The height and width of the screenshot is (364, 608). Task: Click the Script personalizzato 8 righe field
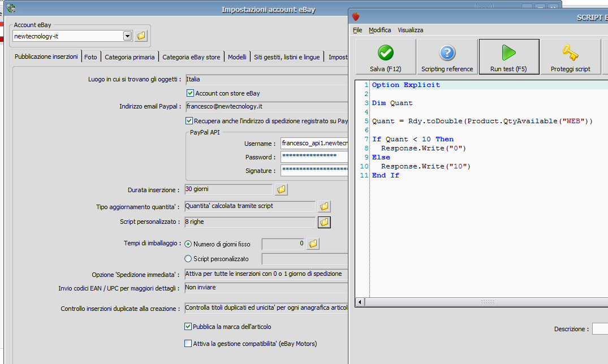point(250,222)
